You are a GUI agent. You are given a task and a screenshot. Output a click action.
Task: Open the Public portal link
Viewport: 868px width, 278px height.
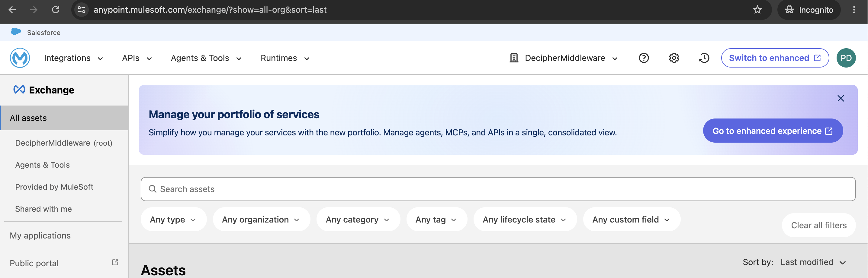pyautogui.click(x=34, y=263)
